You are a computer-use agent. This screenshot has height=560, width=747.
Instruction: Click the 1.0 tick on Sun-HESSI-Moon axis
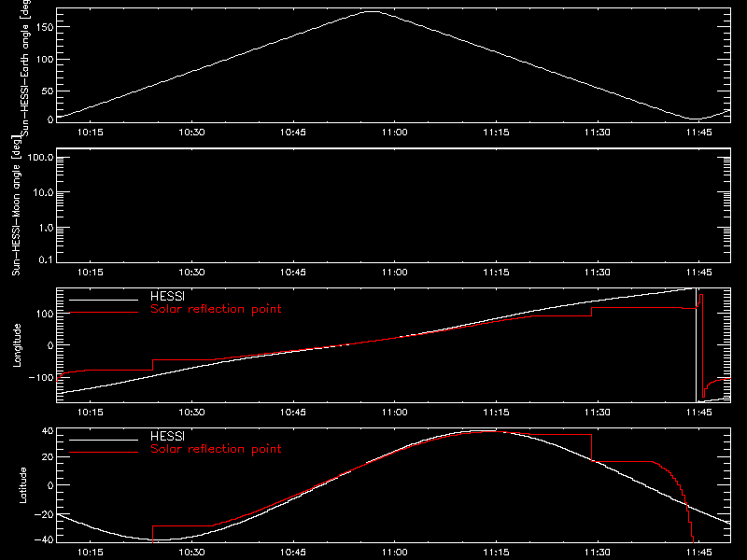point(46,228)
